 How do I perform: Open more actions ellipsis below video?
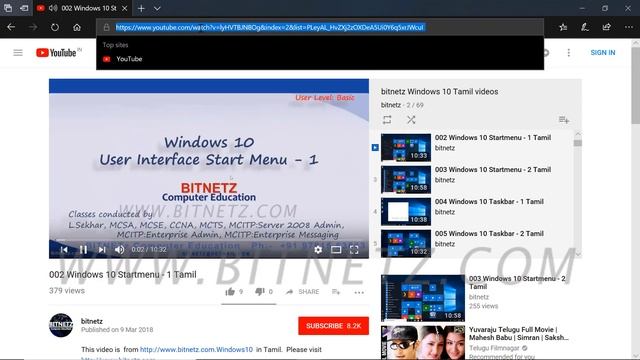359,292
